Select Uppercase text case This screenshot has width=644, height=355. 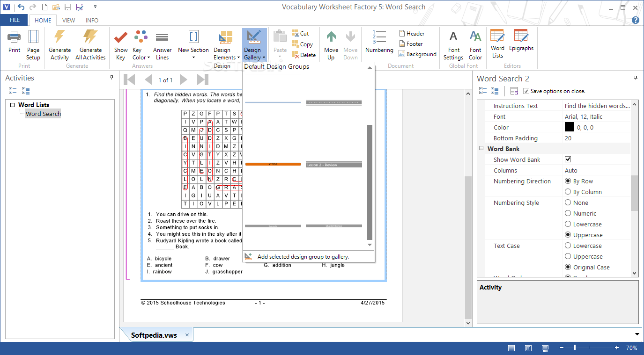[x=568, y=256]
